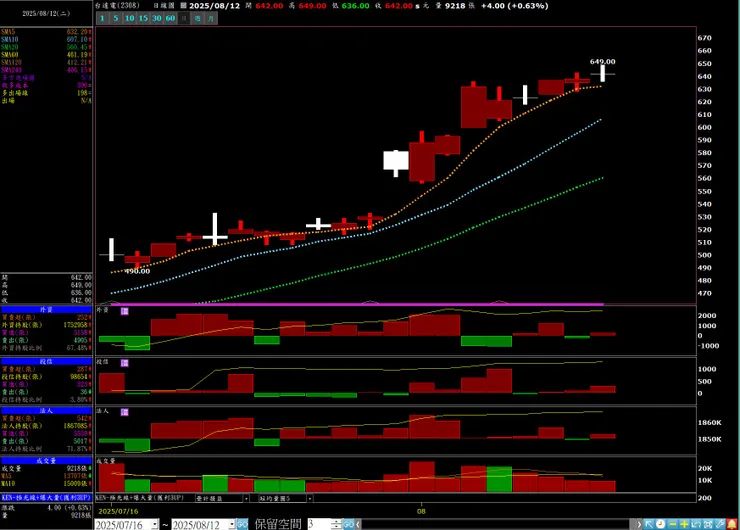Click the horizontal scrollbar left arrow
The image size is (740, 530).
click(358, 524)
